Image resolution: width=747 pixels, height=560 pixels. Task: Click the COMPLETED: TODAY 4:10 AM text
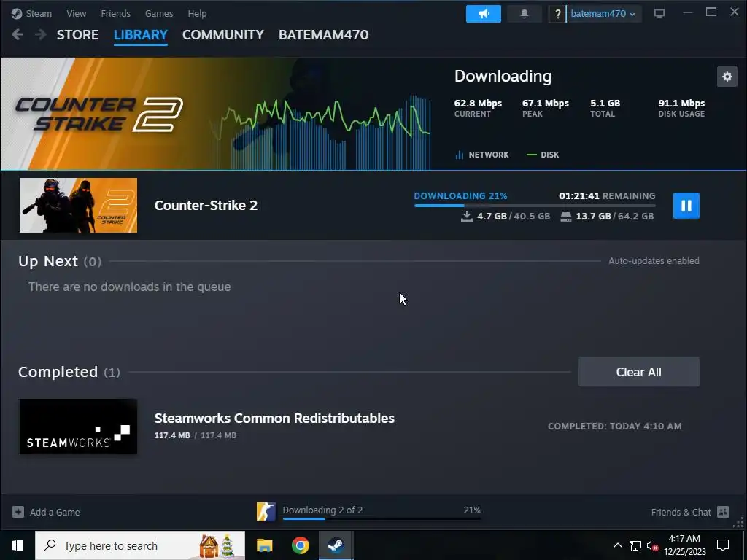coord(614,426)
